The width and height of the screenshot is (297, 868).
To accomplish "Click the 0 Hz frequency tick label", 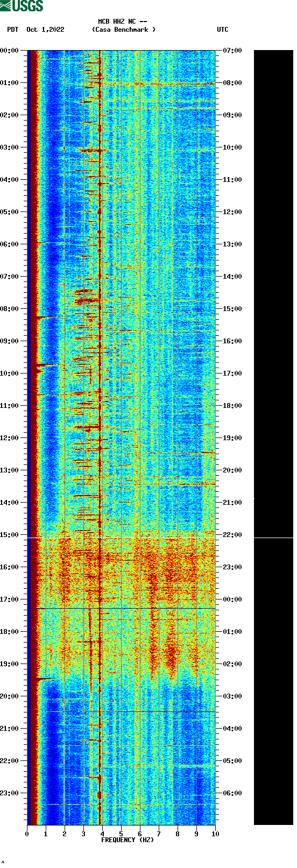I will [27, 834].
